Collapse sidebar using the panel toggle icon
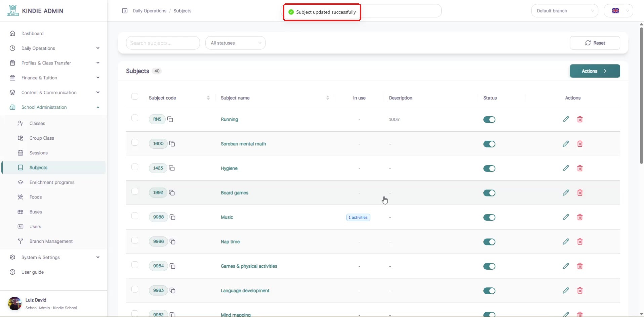The image size is (644, 317). coord(125,11)
